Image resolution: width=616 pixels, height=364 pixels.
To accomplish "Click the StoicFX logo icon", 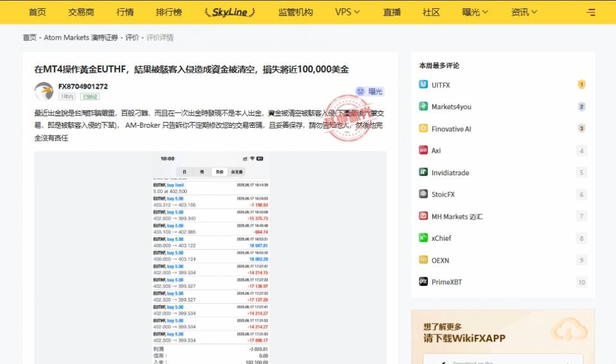I will (x=423, y=194).
